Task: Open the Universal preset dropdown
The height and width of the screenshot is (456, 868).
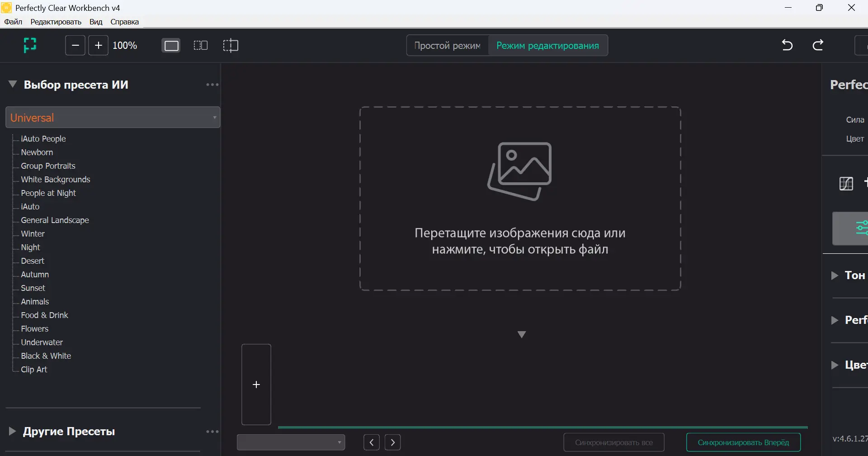Action: (x=113, y=117)
